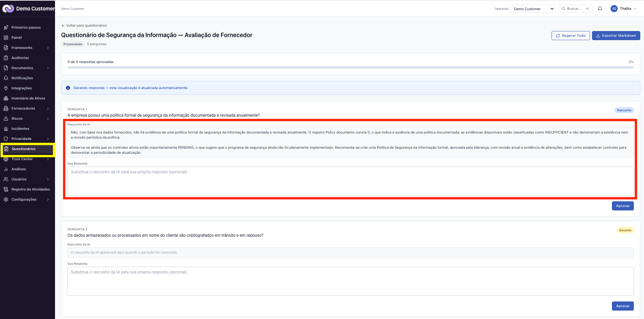Click the approved answers progress bar
Image resolution: width=644 pixels, height=319 pixels.
pos(350,67)
